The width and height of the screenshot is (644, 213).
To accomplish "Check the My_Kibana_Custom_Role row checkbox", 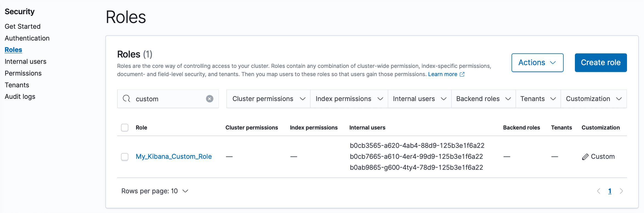I will (125, 157).
